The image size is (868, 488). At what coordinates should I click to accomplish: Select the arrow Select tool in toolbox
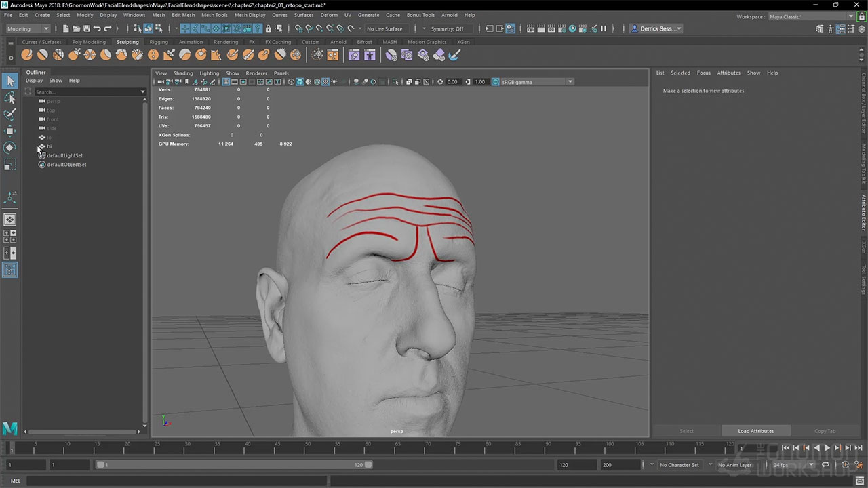[10, 81]
